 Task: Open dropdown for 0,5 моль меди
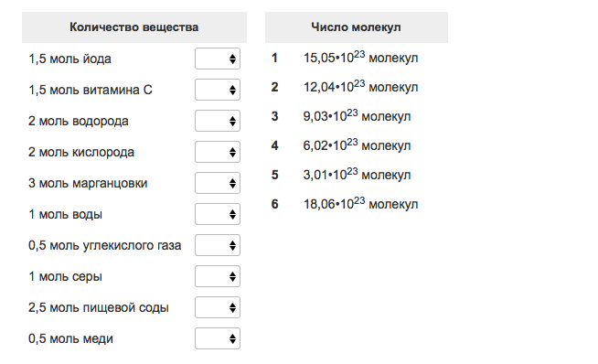218,338
